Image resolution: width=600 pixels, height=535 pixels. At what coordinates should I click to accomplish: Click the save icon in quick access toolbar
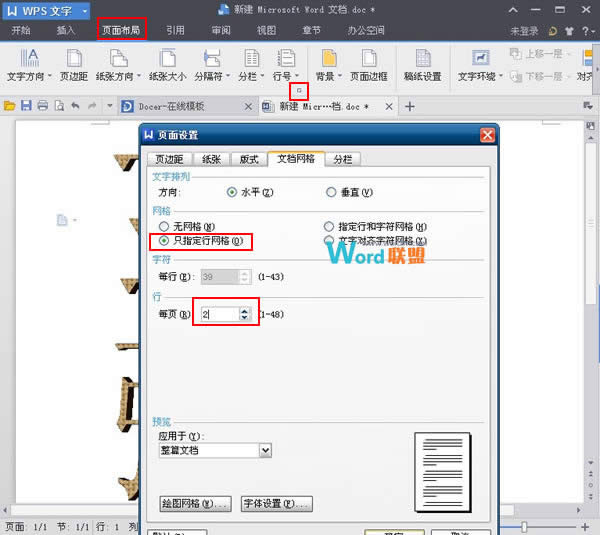[x=27, y=106]
